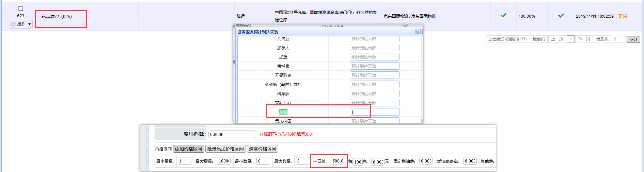
Task: Go to the first page with 最前页
Action: coord(539,39)
